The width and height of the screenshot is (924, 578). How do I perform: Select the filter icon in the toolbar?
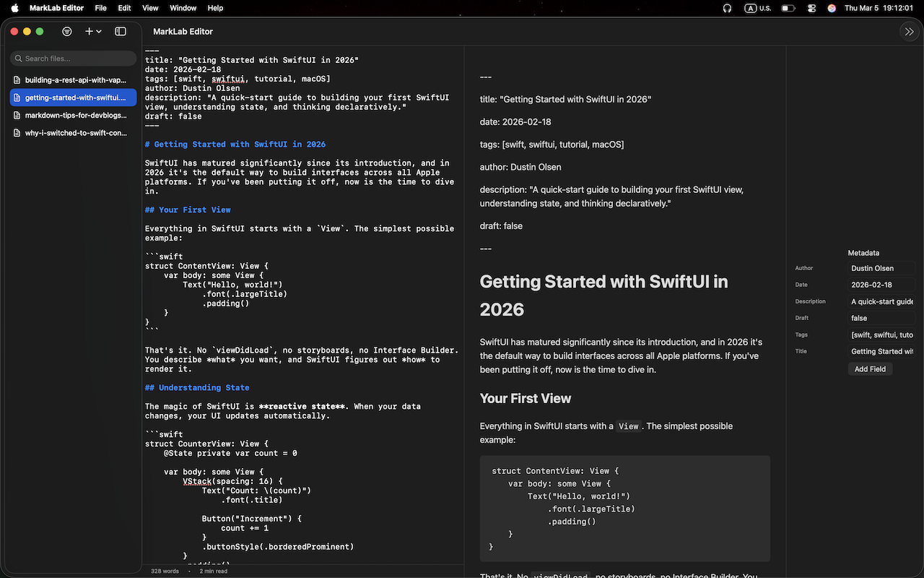[x=67, y=31]
